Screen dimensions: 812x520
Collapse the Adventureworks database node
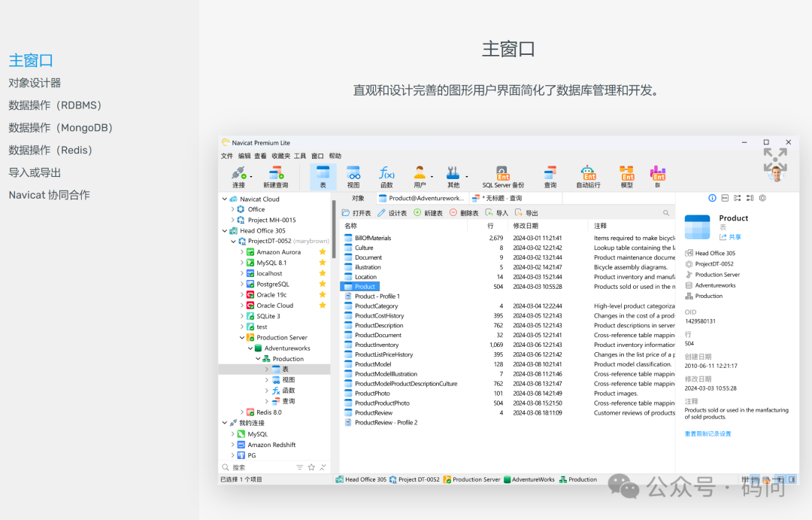tap(250, 348)
